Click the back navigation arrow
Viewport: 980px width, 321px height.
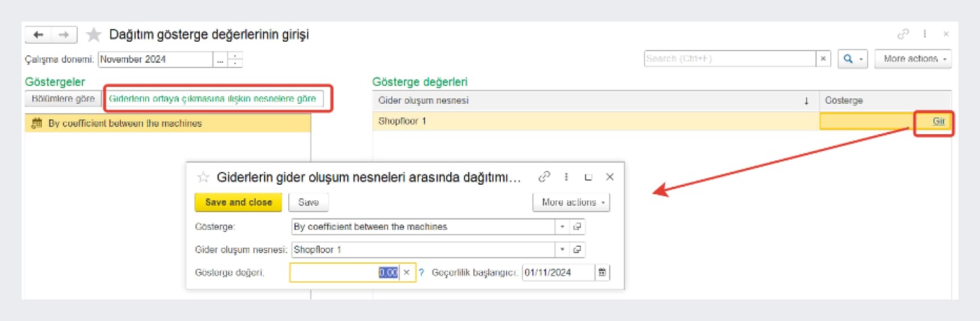[38, 34]
